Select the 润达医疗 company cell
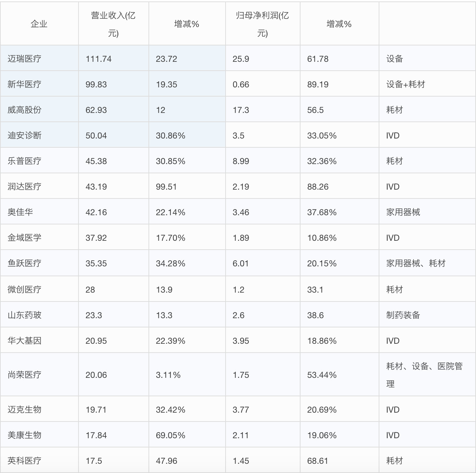The height and width of the screenshot is (473, 476). [39, 186]
